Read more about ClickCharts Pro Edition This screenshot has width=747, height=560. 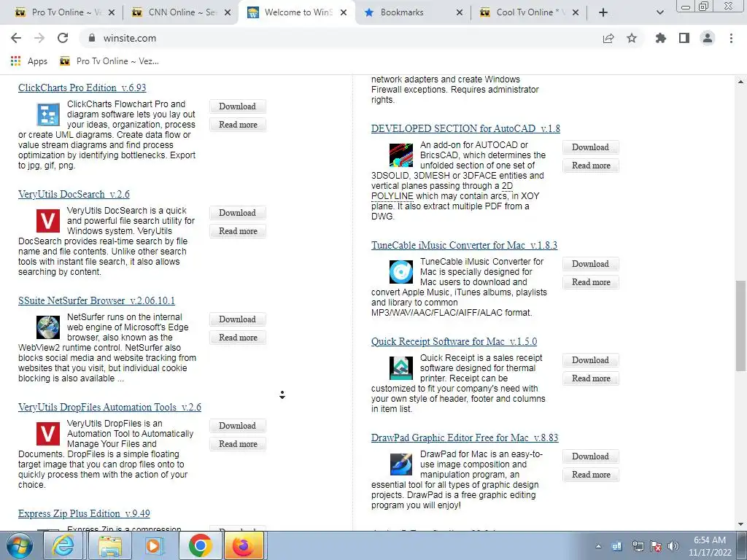point(238,124)
